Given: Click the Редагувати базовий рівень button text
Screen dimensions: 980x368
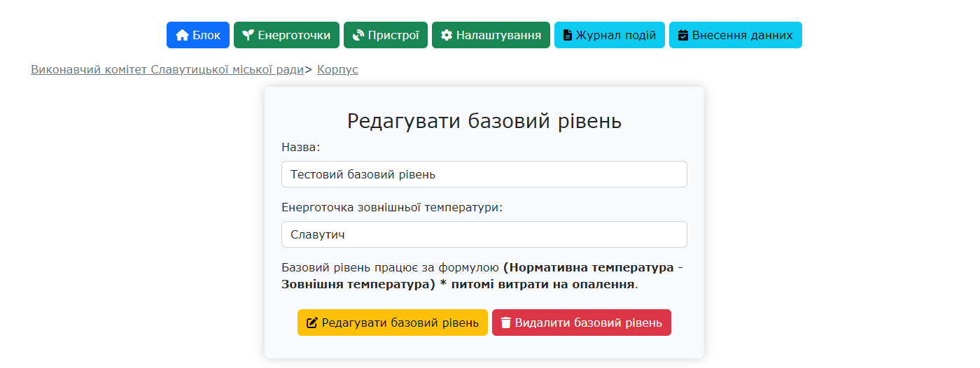Looking at the screenshot, I should pyautogui.click(x=400, y=323).
